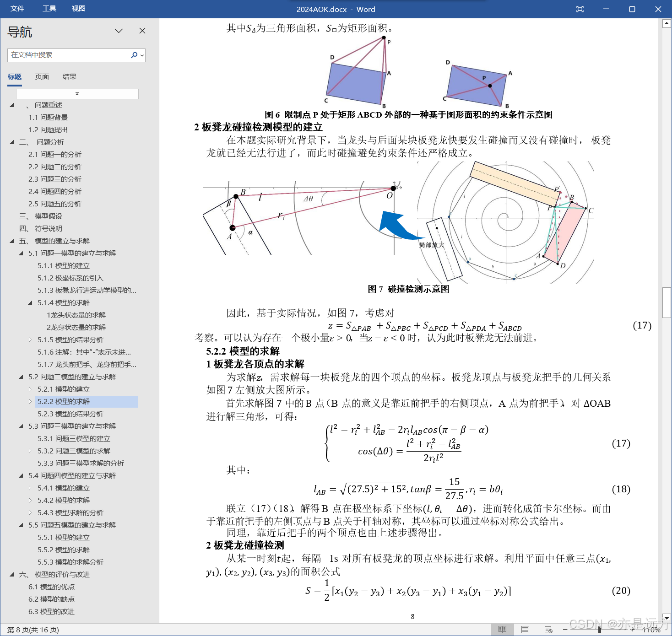Screen dimensions: 672x636
Task: Go to heading 5.1.2 极坐标系的引入
Action: tap(70, 278)
